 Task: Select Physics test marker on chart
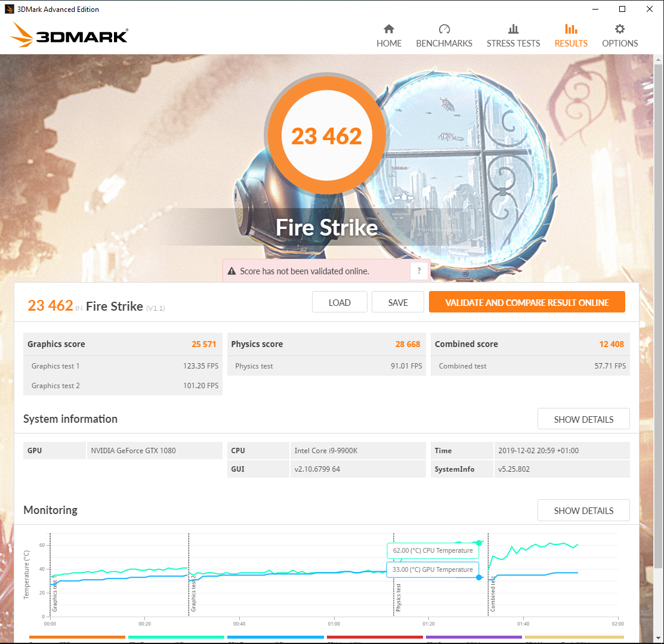[398, 597]
